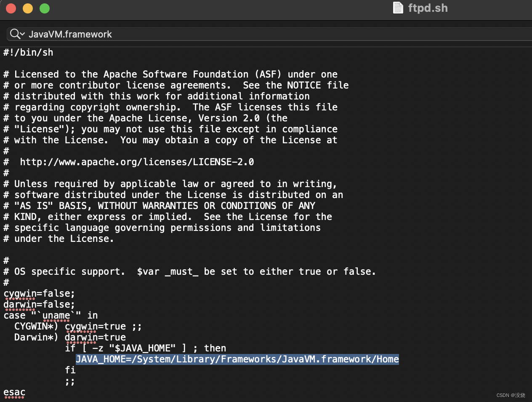Click the red close traffic light
The width and height of the screenshot is (532, 402).
click(x=11, y=8)
